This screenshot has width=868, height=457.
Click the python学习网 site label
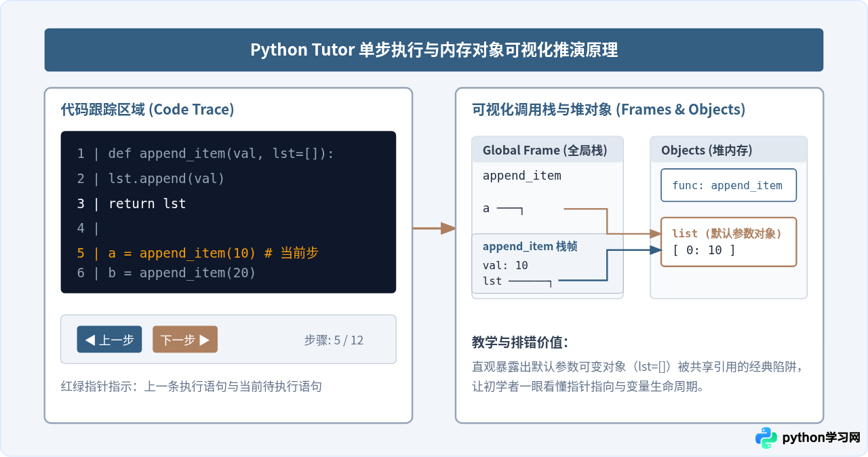point(821,438)
